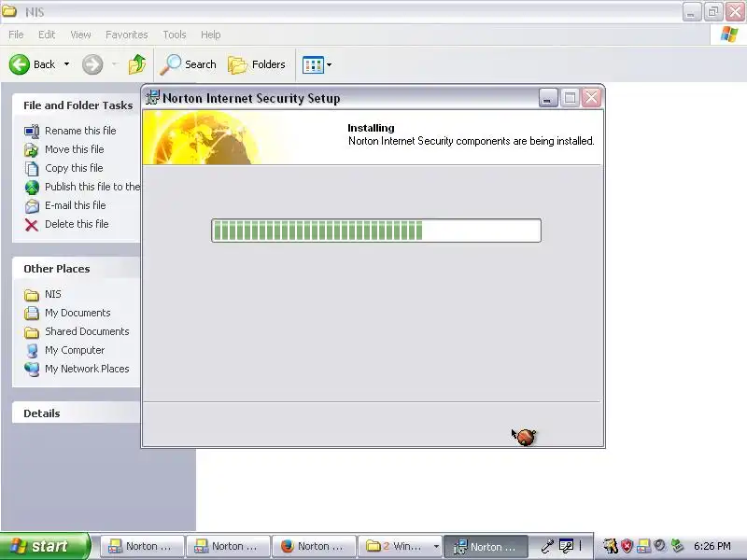Open the File menu
This screenshot has height=560, width=747.
click(x=16, y=35)
